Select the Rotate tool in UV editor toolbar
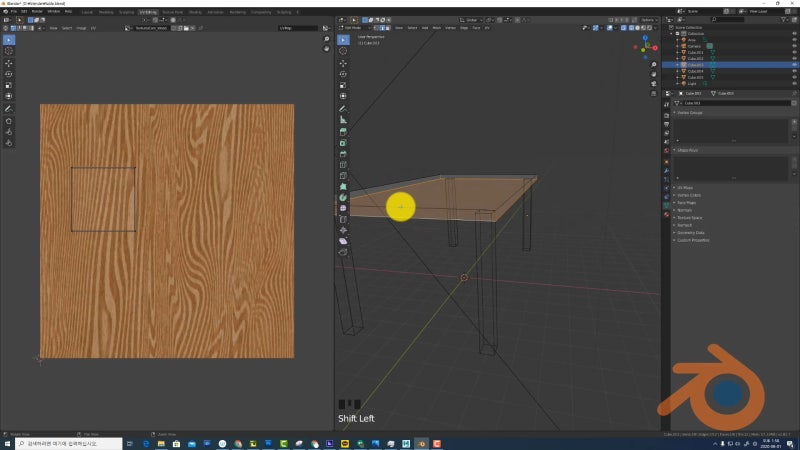Screen dimensions: 800x450 9,74
